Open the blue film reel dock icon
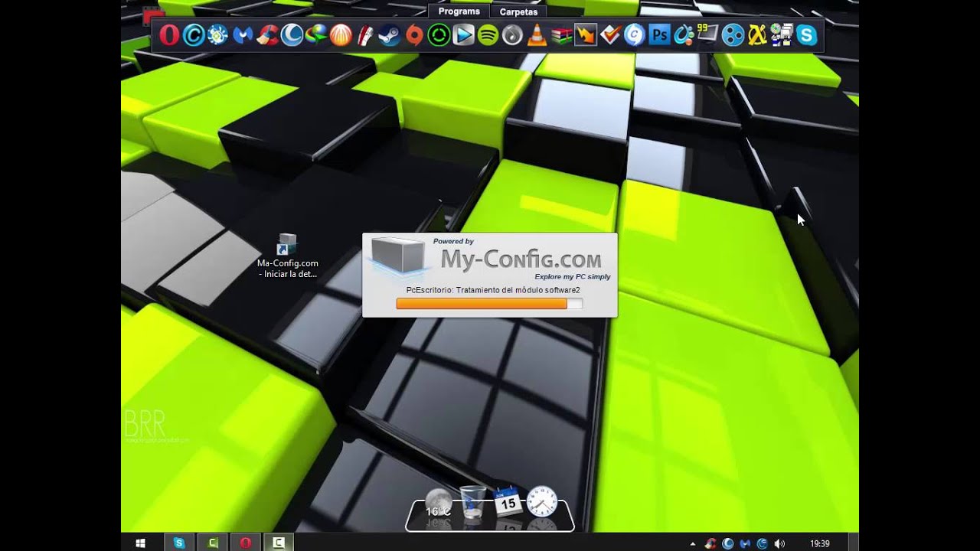The height and width of the screenshot is (551, 980). (x=733, y=35)
